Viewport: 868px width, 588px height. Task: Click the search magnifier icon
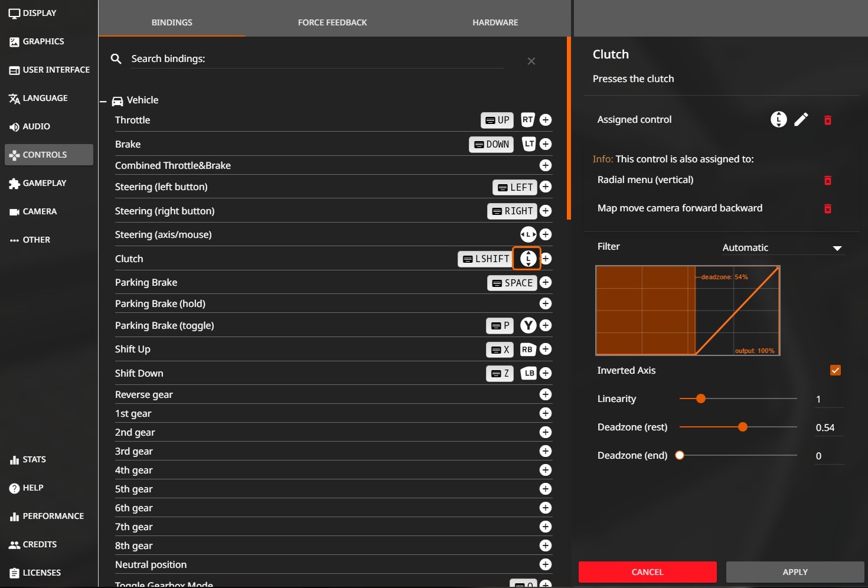pos(116,59)
